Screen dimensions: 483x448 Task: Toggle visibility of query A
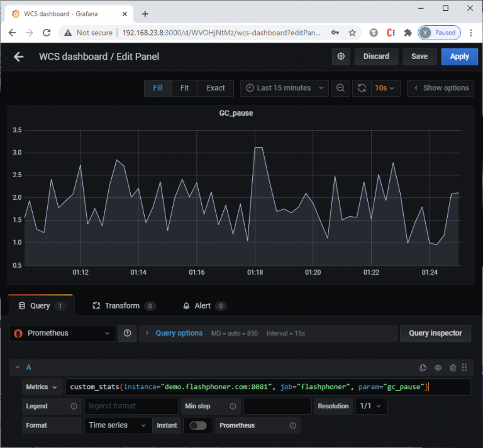(438, 368)
